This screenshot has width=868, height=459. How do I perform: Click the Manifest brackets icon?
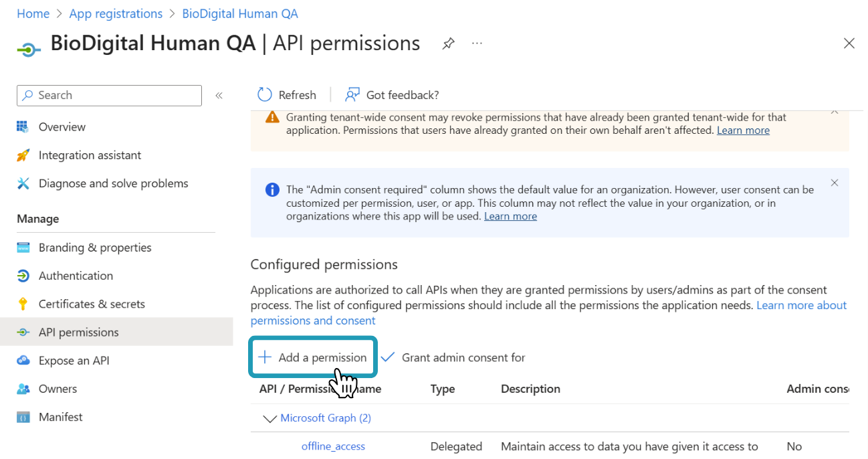(23, 417)
